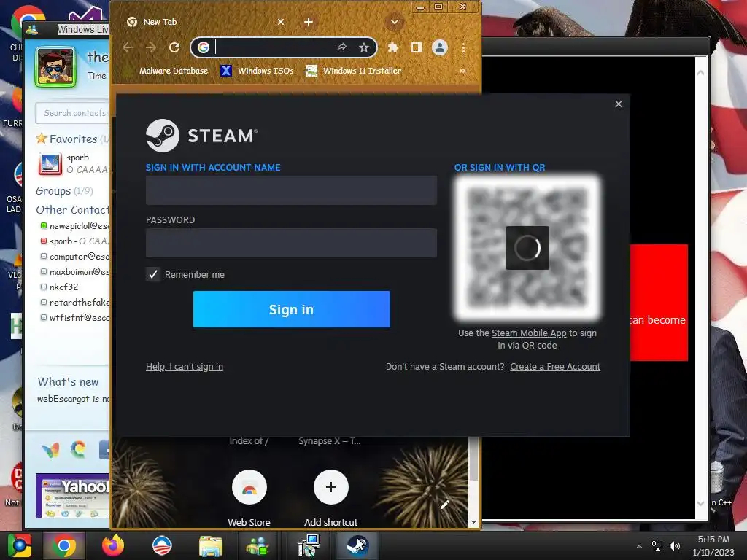Click the Chrome page scrollbar down arrow
Image resolution: width=747 pixels, height=560 pixels.
coord(473,522)
